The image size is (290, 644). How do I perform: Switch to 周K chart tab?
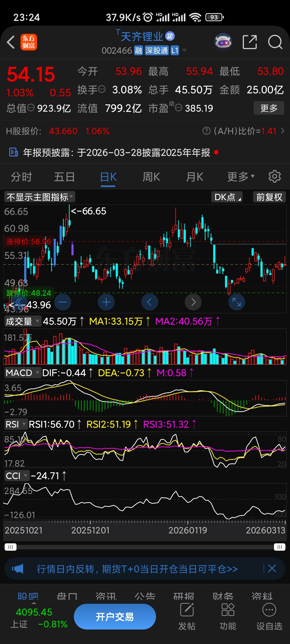pos(151,177)
